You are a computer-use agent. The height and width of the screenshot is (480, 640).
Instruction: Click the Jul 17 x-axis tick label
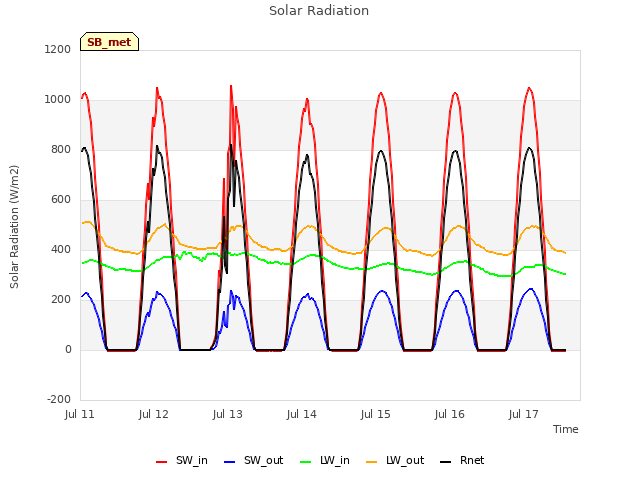524,414
